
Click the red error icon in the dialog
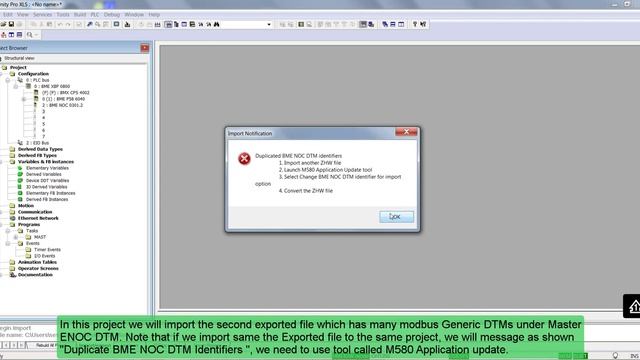(x=244, y=158)
